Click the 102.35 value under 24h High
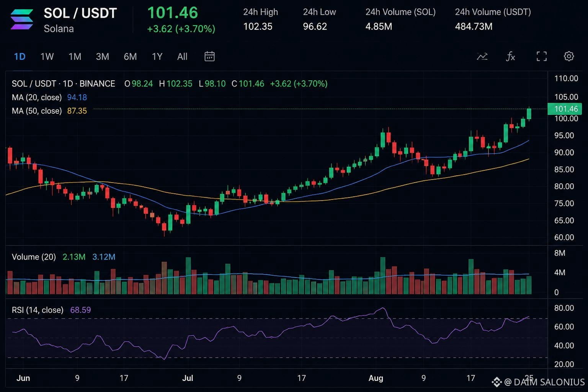This screenshot has height=392, width=588. (x=258, y=26)
